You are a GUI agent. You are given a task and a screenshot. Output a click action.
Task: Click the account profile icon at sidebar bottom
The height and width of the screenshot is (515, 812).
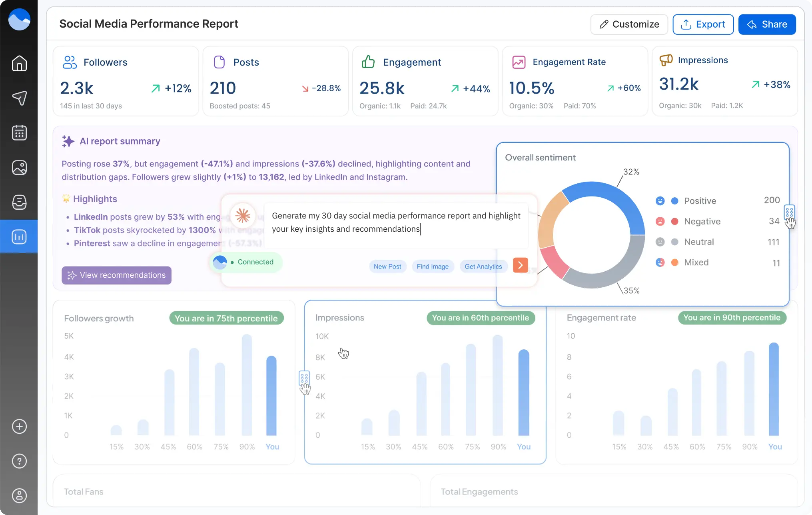pyautogui.click(x=19, y=495)
